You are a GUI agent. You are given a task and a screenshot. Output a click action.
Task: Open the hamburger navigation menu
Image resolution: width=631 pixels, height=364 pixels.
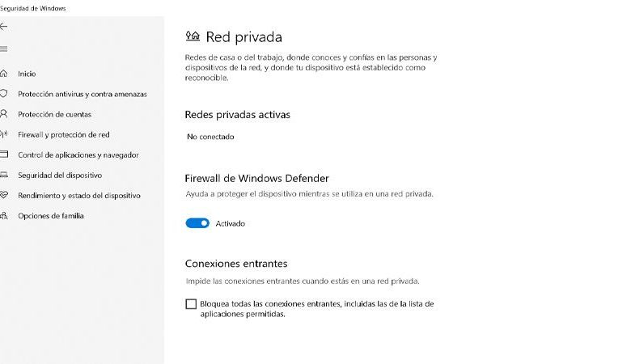(4, 49)
